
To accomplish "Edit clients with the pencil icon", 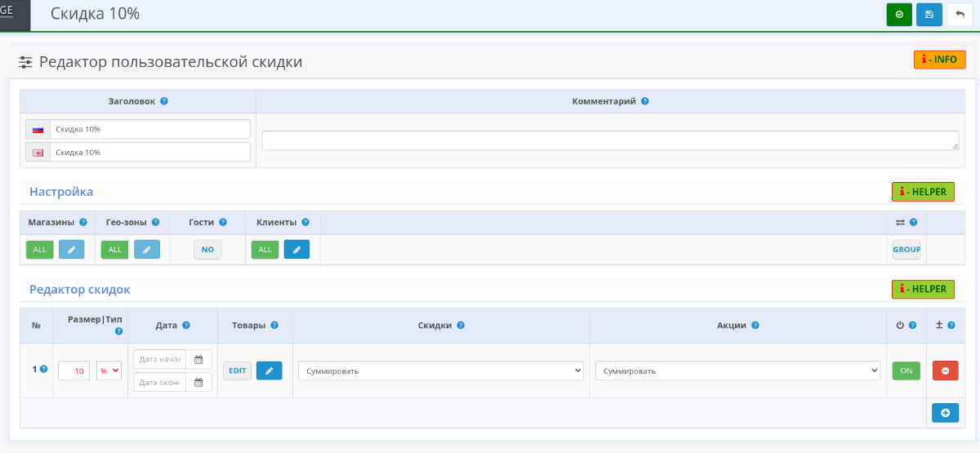I will click(296, 250).
